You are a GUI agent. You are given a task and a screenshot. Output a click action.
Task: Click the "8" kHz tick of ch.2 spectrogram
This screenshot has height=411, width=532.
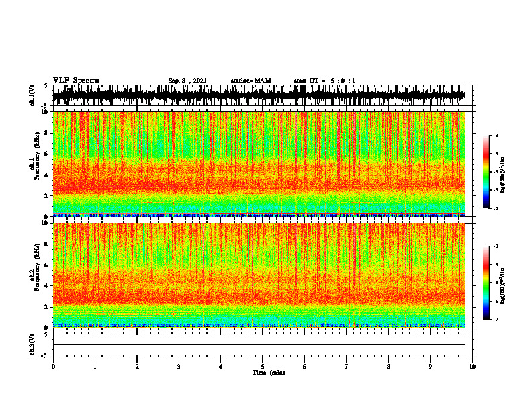[x=47, y=244]
